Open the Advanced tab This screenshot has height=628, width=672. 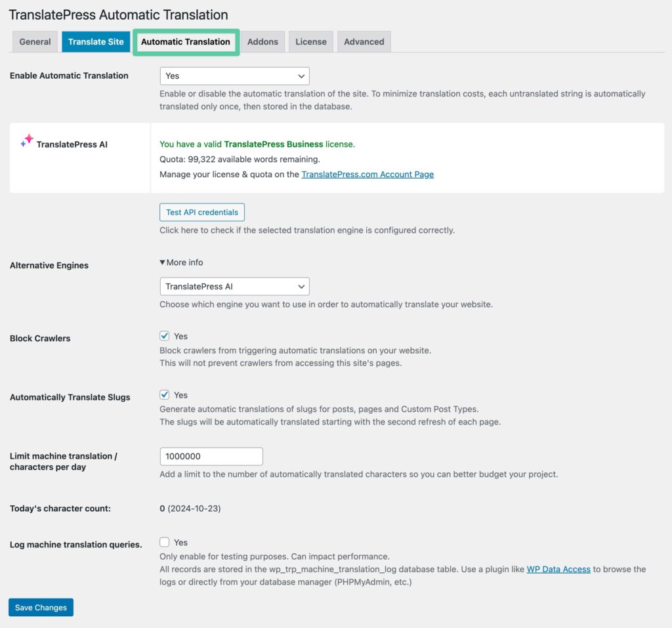click(x=364, y=41)
